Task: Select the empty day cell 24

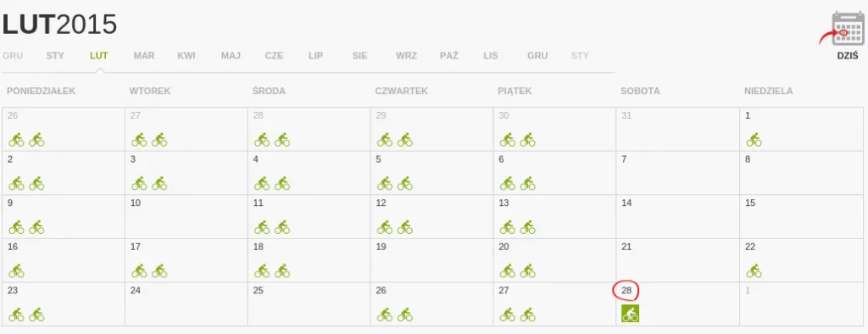Action: (x=186, y=304)
